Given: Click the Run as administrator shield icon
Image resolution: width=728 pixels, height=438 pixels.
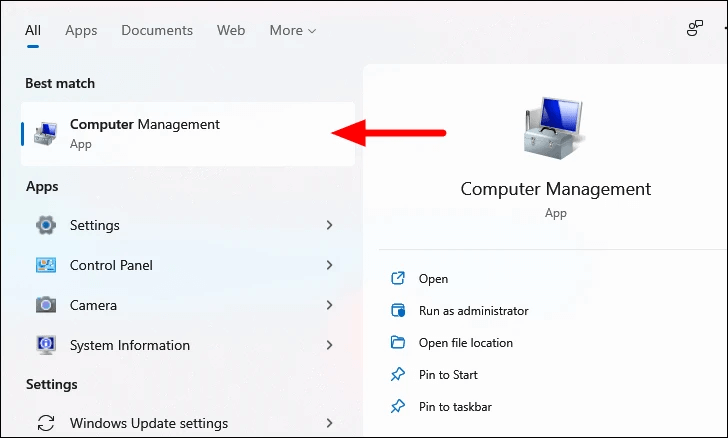Looking at the screenshot, I should [398, 310].
